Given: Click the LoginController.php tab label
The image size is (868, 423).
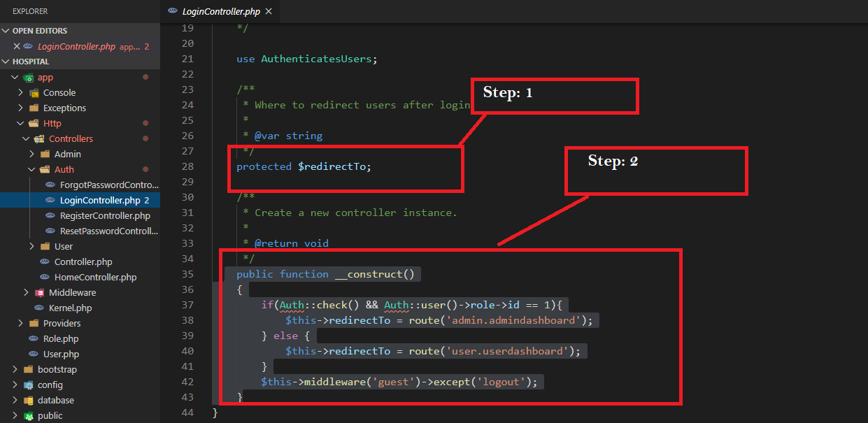Looking at the screenshot, I should point(220,12).
